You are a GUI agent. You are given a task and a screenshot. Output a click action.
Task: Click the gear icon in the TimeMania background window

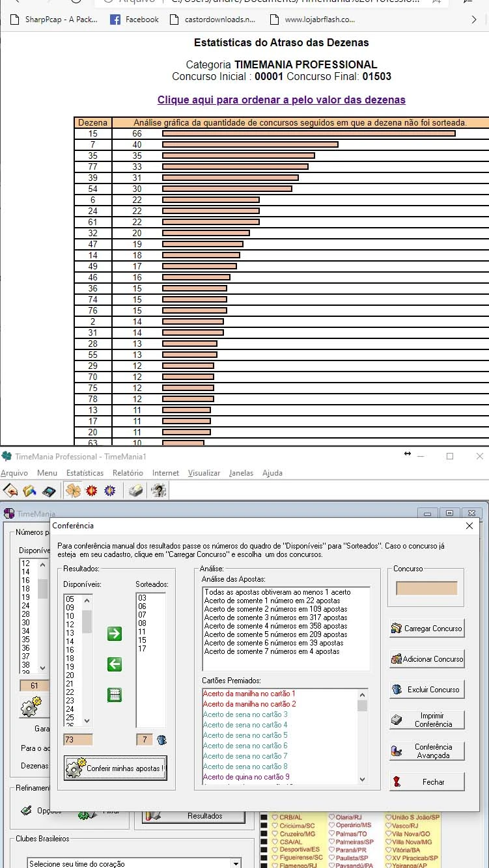pos(31,707)
